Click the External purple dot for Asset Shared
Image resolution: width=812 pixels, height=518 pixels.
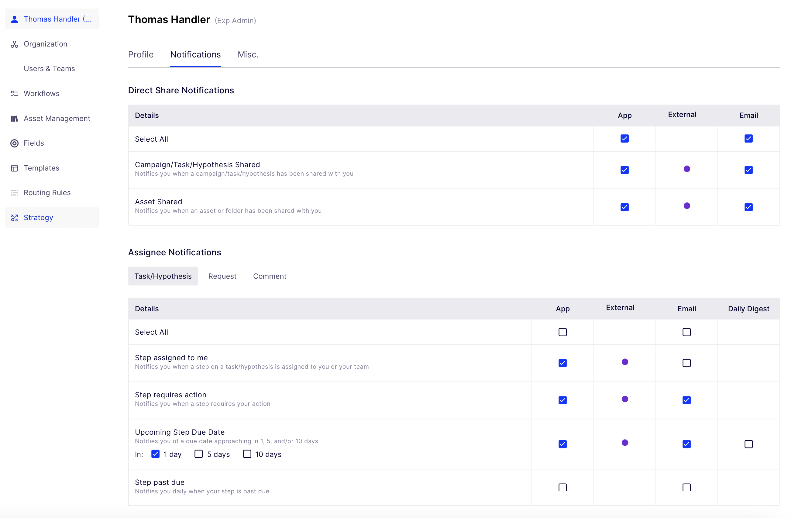pyautogui.click(x=686, y=206)
